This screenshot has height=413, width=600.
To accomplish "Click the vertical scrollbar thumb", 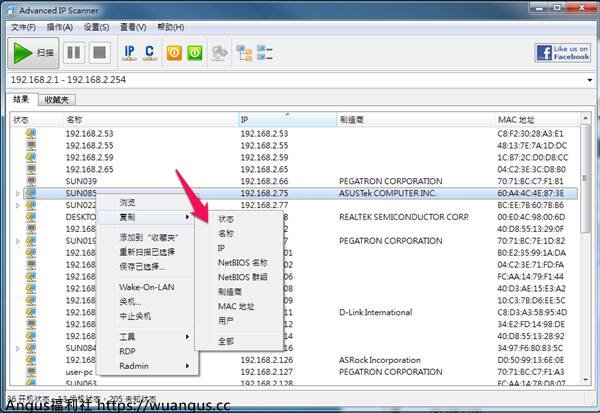I will click(x=585, y=179).
